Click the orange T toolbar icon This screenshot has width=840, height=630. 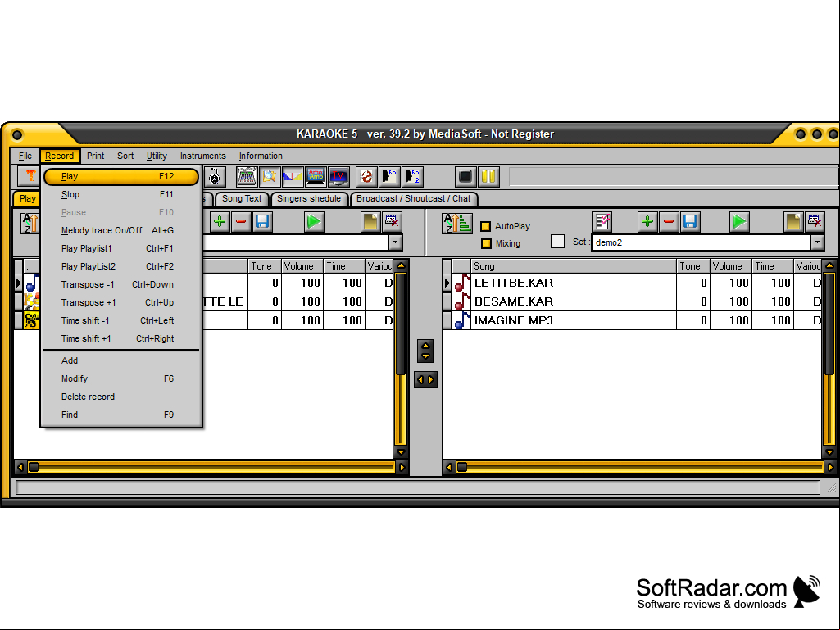point(30,176)
